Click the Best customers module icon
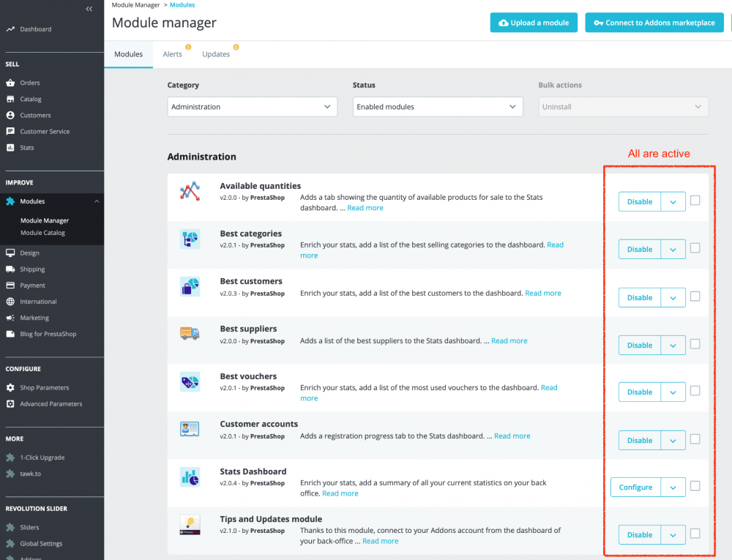Viewport: 732px width, 560px height. point(190,286)
